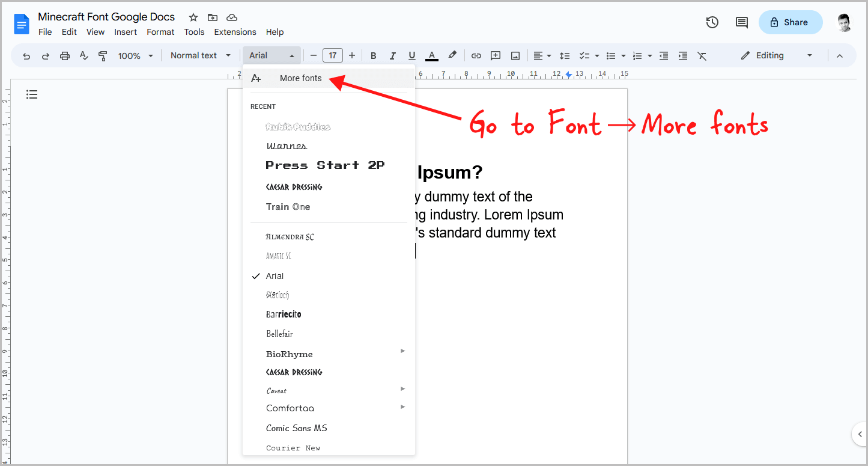
Task: Click the account profile picture
Action: click(x=844, y=22)
